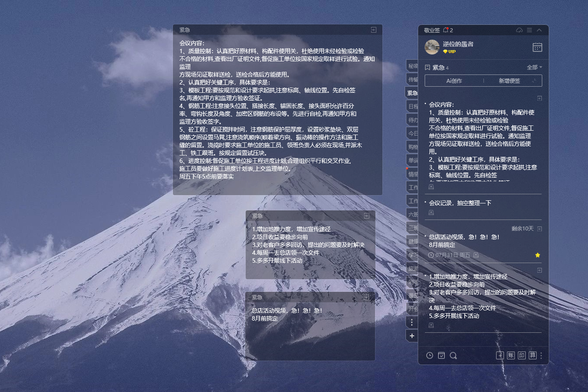The height and width of the screenshot is (392, 588).
Task: Switch to the 待办 category tab
Action: click(412, 120)
